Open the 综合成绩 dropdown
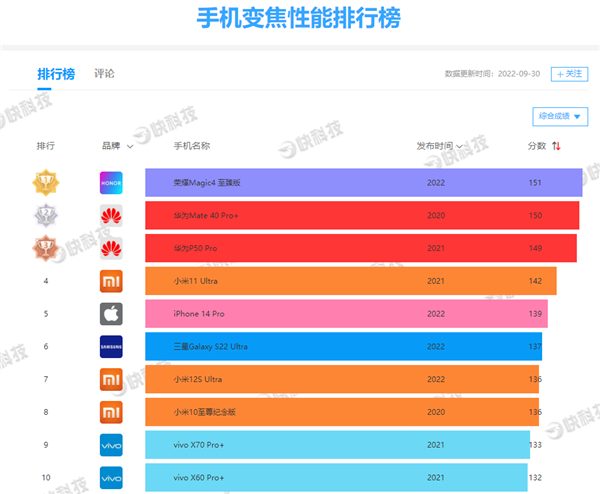600x494 pixels. click(560, 116)
